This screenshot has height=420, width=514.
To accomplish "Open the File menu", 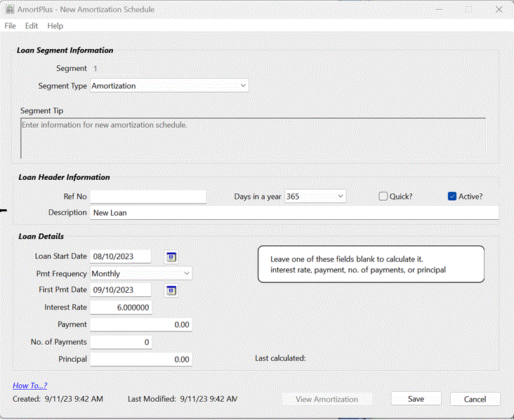I will pos(10,26).
